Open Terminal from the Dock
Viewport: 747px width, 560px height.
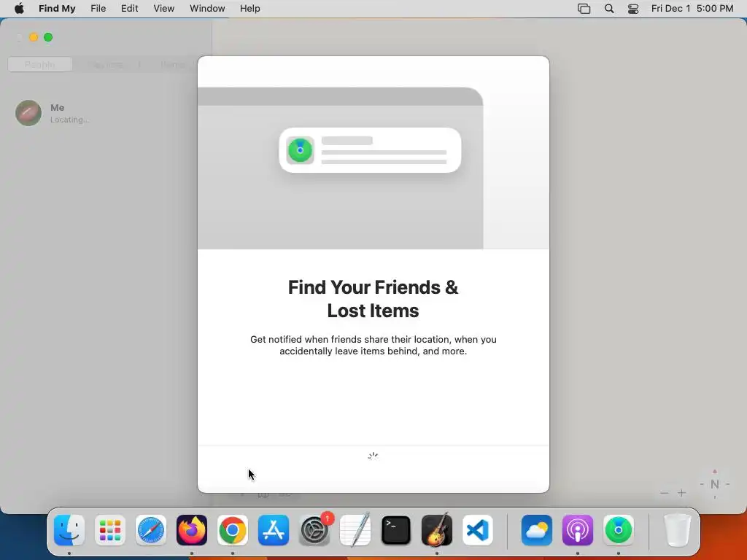pos(396,530)
